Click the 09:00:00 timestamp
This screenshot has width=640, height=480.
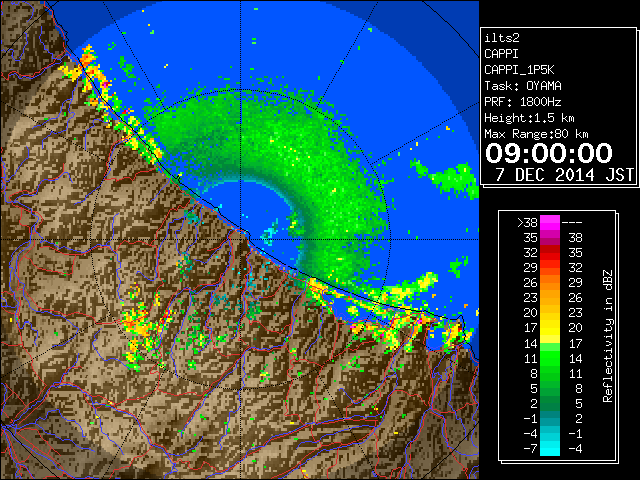coord(549,153)
